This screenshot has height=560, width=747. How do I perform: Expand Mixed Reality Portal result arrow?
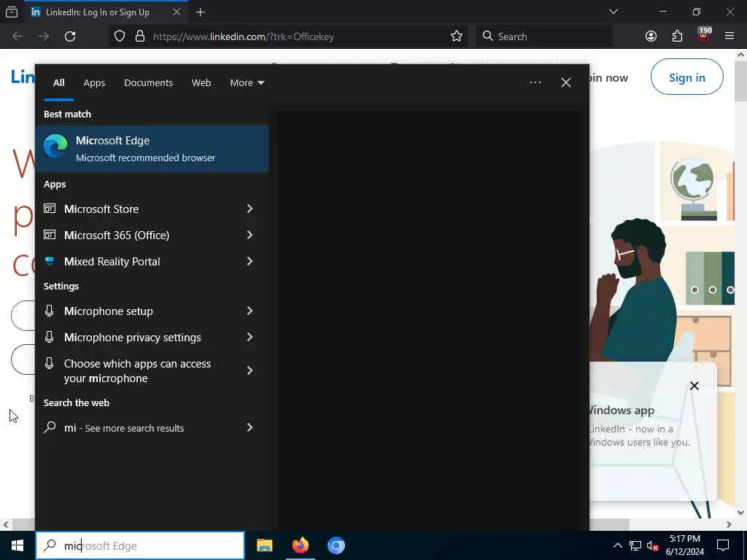coord(249,261)
